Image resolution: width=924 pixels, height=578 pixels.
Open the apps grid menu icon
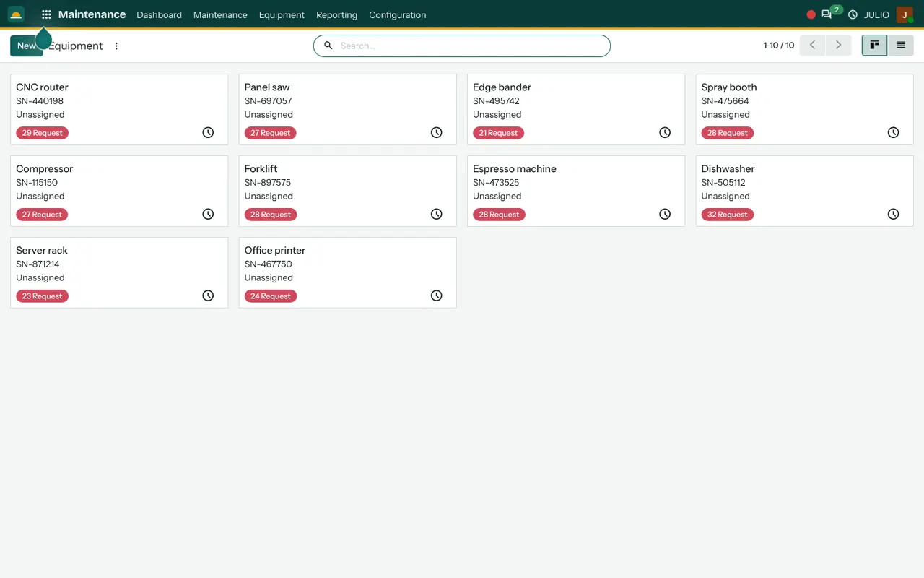pos(46,14)
